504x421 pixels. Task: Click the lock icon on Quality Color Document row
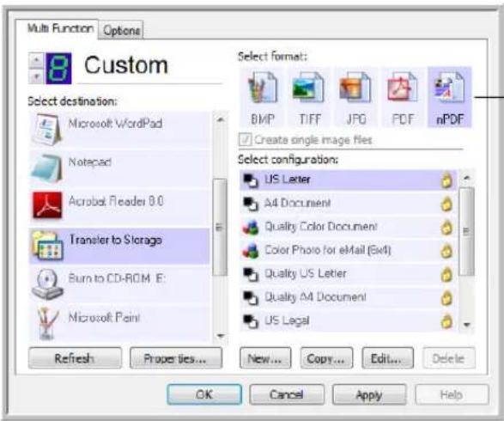point(446,228)
